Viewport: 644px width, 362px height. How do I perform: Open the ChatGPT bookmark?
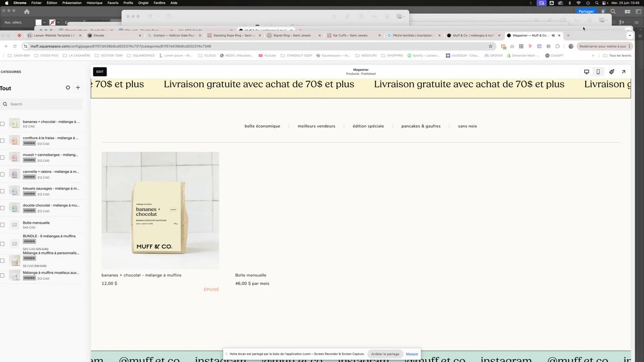[x=554, y=55]
